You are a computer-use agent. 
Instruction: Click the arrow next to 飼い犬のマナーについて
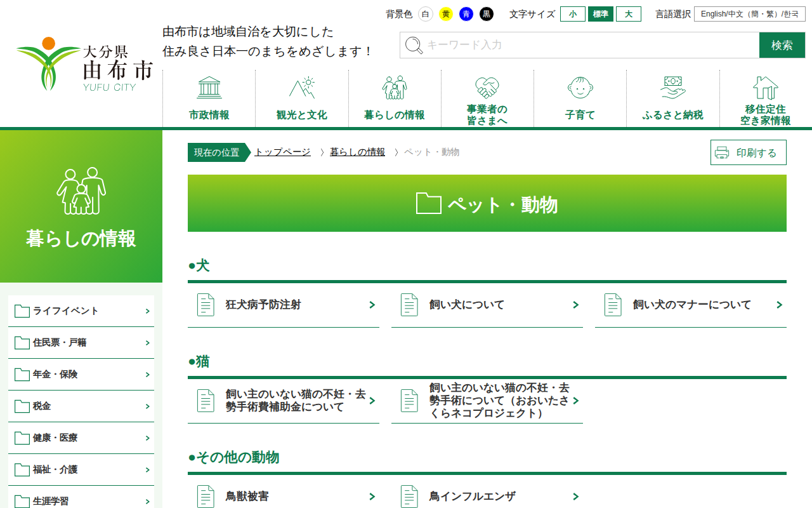click(780, 305)
